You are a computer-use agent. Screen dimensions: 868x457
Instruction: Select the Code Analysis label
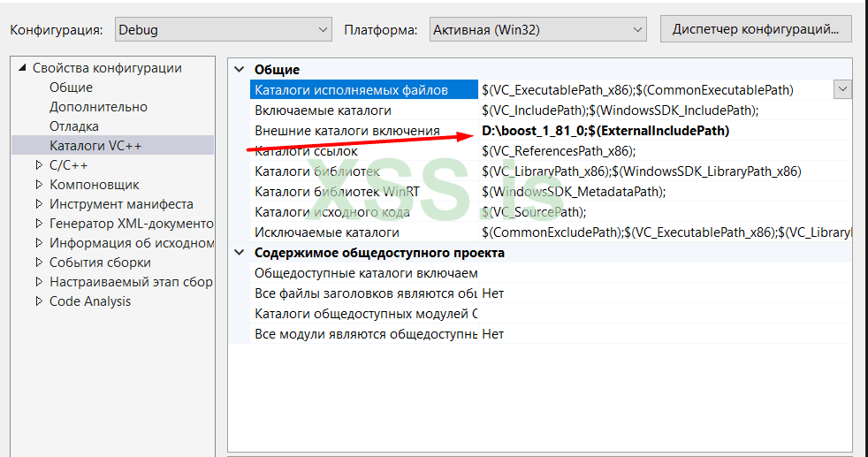[x=90, y=301]
